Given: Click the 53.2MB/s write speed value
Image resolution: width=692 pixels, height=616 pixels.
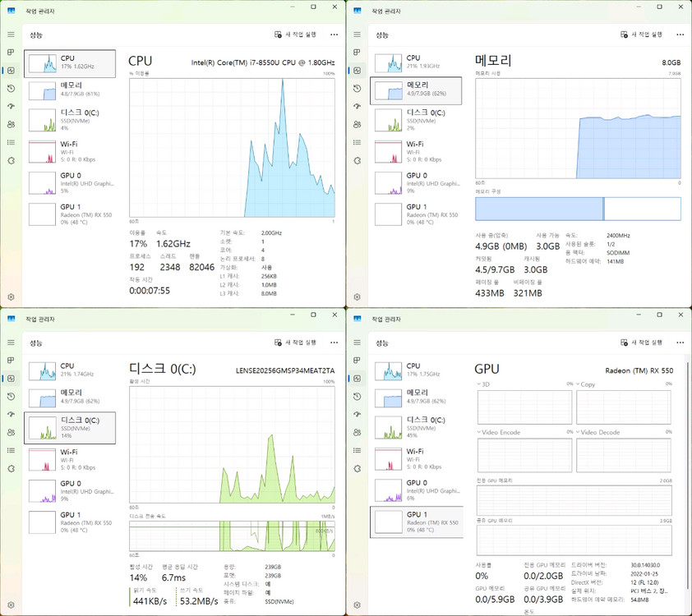Looking at the screenshot, I should (x=199, y=601).
